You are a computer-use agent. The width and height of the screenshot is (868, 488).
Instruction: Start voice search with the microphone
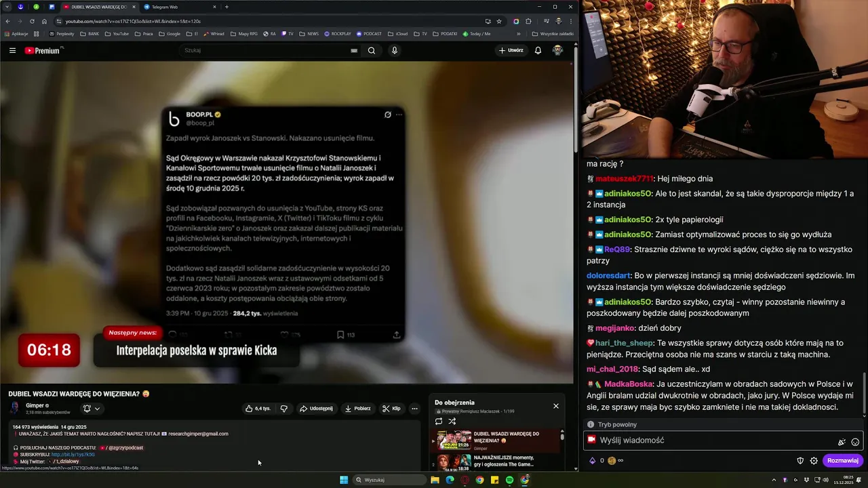click(394, 50)
